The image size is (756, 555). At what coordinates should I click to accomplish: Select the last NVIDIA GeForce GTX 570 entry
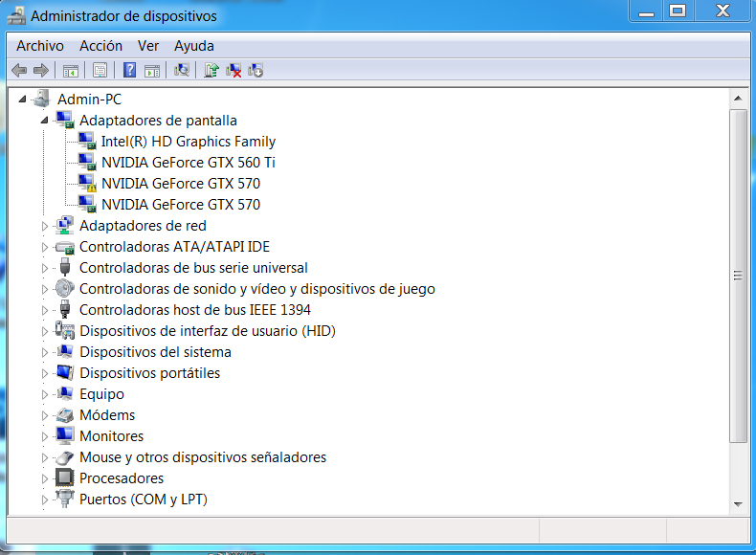[181, 205]
